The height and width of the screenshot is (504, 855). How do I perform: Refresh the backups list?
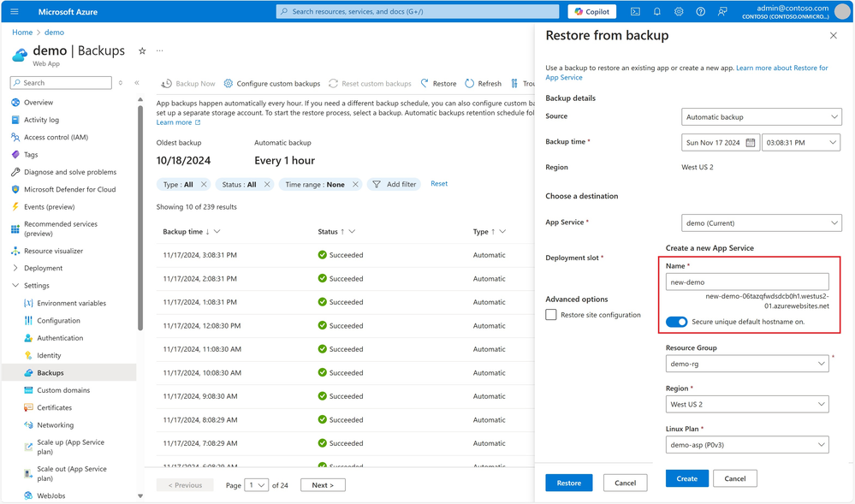pyautogui.click(x=483, y=84)
